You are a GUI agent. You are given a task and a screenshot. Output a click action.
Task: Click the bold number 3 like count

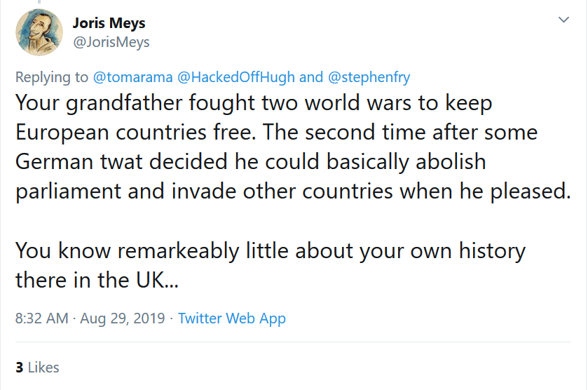[x=20, y=368]
